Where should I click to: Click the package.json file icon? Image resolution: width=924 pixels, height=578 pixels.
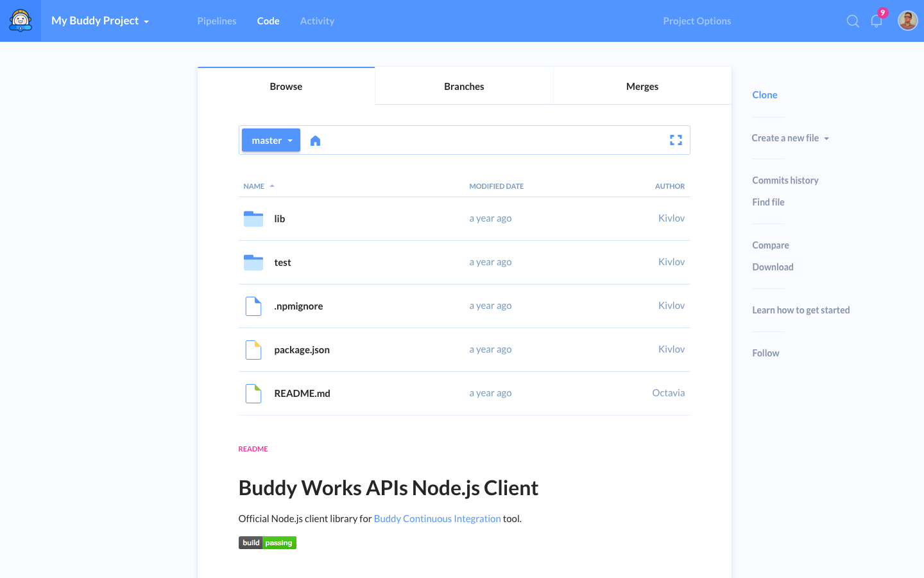coord(253,350)
